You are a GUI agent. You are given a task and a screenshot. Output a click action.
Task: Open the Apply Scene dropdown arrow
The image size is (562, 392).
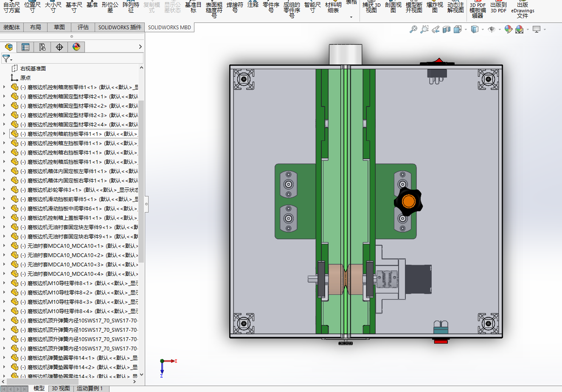point(528,30)
